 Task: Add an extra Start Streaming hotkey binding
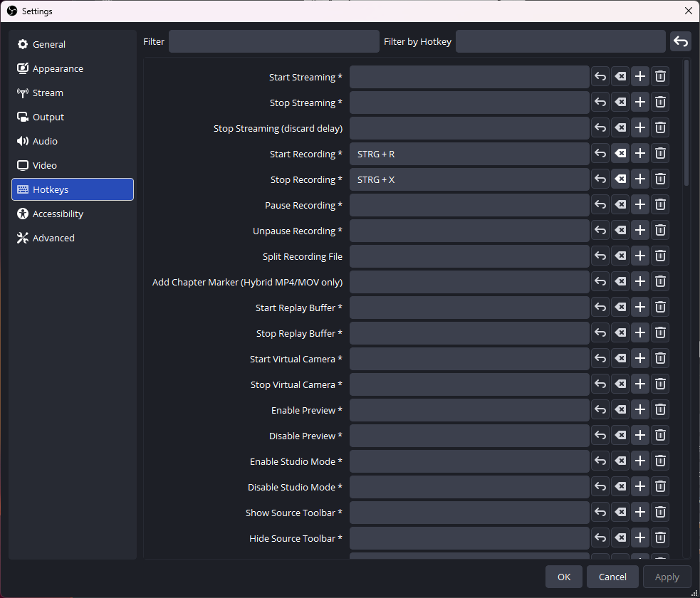[x=639, y=76]
